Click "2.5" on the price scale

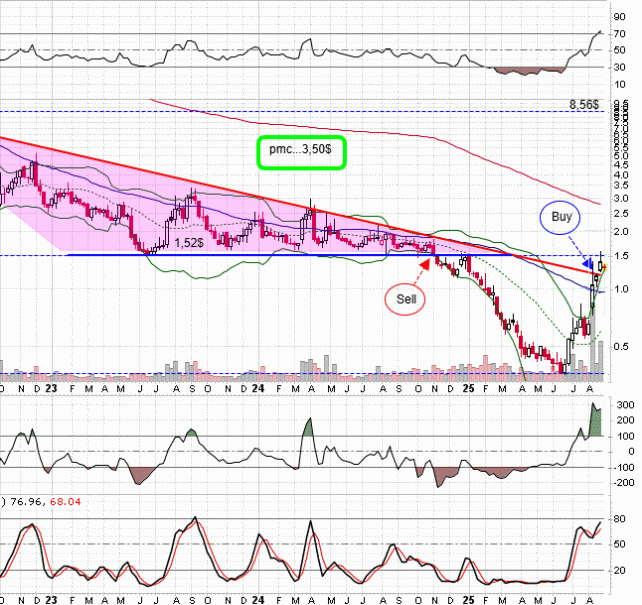(x=621, y=214)
